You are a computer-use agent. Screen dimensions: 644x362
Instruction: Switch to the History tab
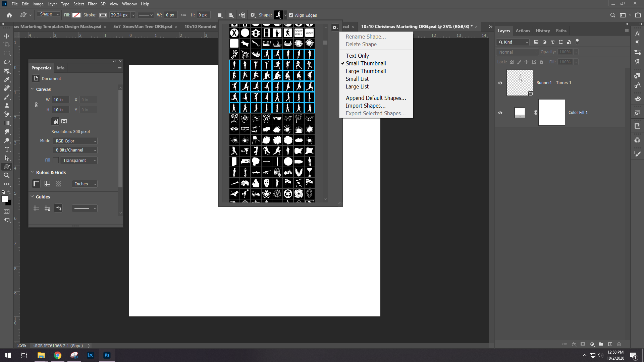(x=543, y=31)
